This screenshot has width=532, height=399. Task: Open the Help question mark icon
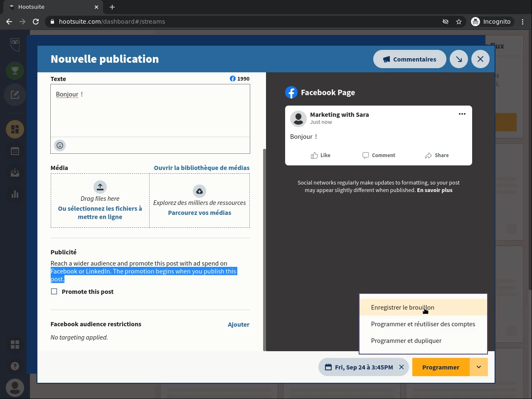coord(15,366)
